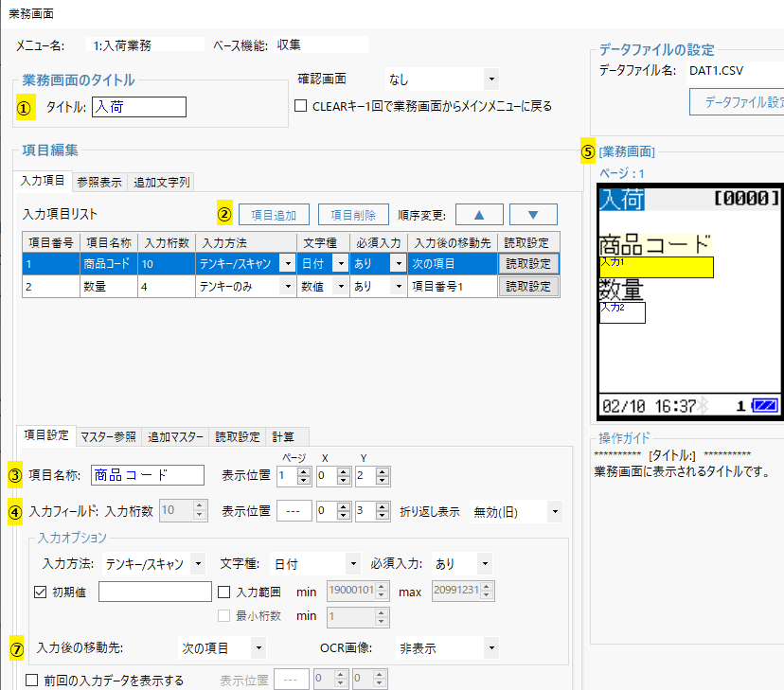Screen dimensions: 784x690
Task: Switch to the 参照表示 tab
Action: click(x=98, y=182)
